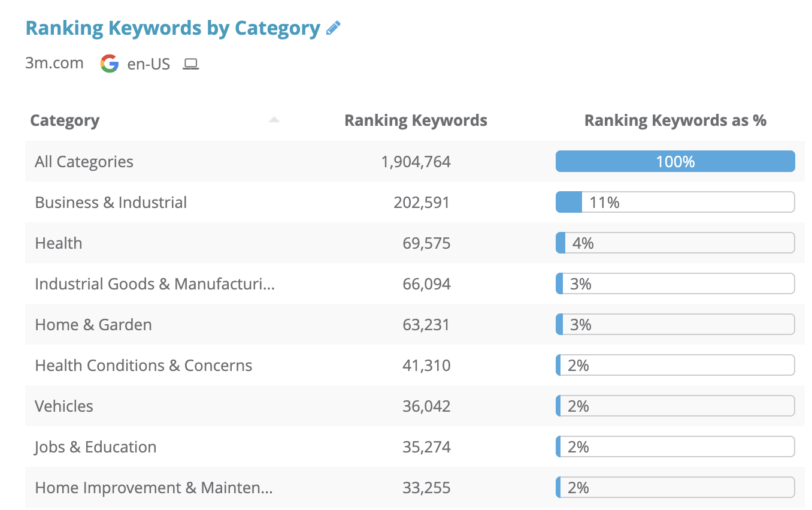Select Industrial Goods & Manufacturing category
812x510 pixels.
coord(154,284)
